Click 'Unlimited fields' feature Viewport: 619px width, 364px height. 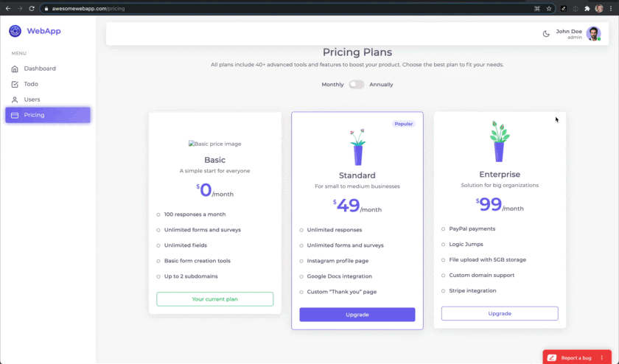[186, 245]
